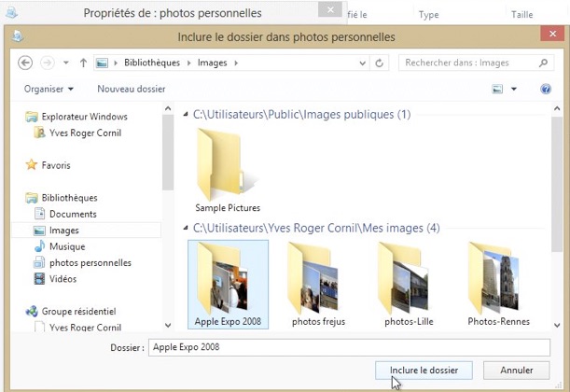The height and width of the screenshot is (392, 570).
Task: Refresh the Images folder view
Action: [x=379, y=63]
